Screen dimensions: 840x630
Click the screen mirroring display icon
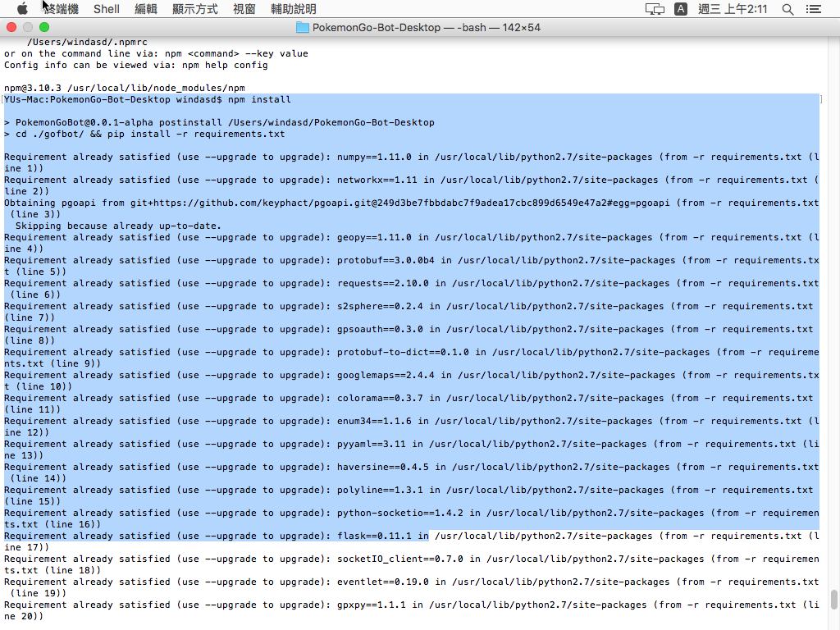click(655, 8)
